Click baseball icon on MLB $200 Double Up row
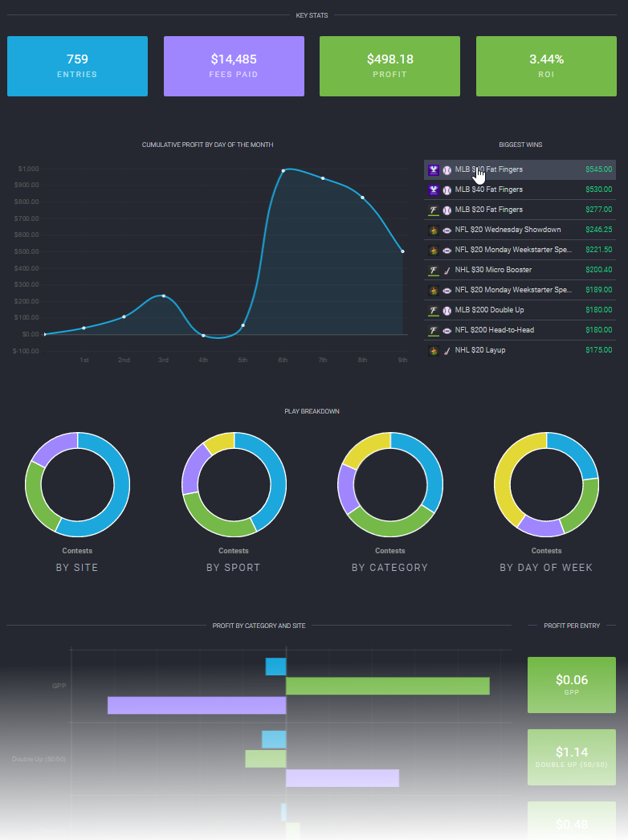Image resolution: width=628 pixels, height=840 pixels. 447,311
